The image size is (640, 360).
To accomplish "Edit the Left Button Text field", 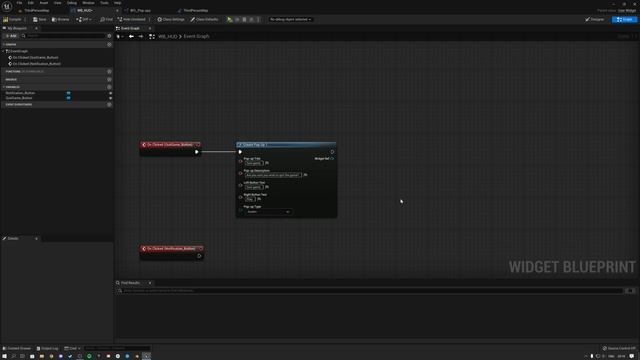I will (254, 187).
